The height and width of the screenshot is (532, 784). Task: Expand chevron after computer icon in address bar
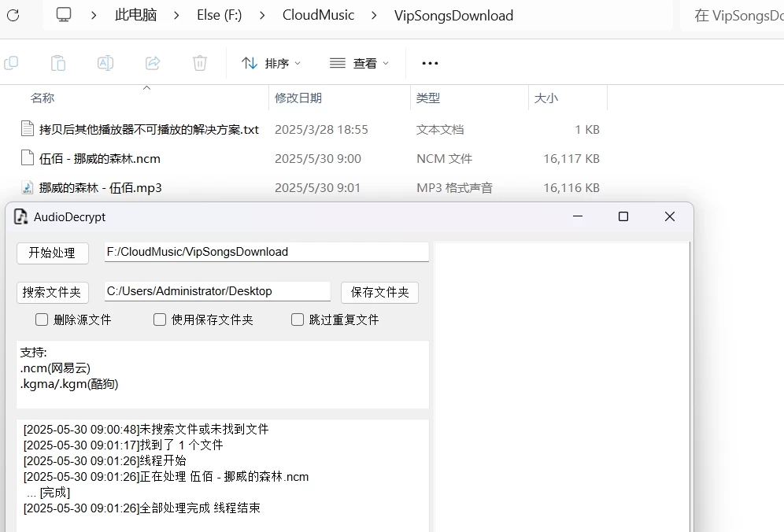94,16
